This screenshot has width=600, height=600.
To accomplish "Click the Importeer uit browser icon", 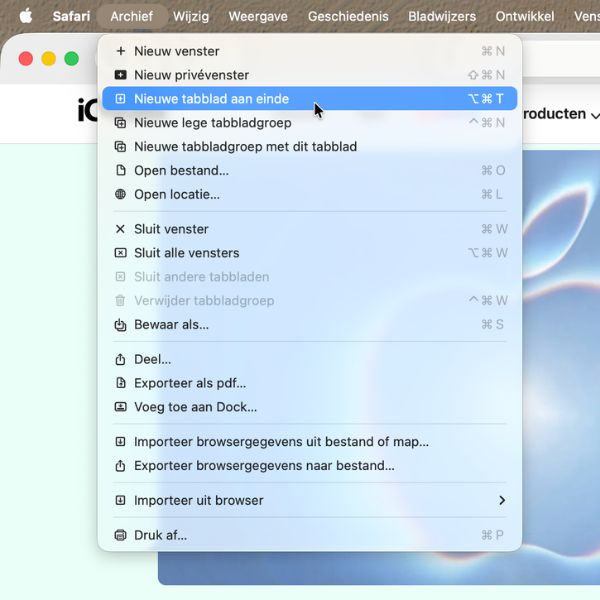I will (x=121, y=500).
